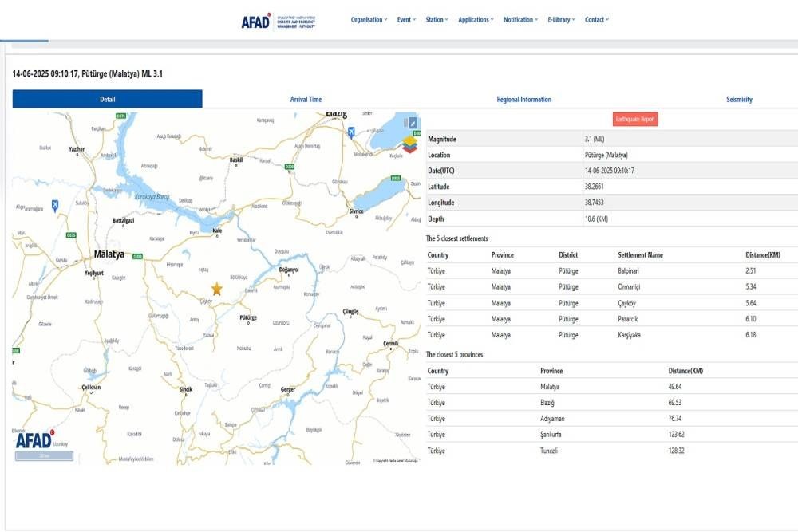Click the small blue edit icon above the map layers
The width and height of the screenshot is (798, 532).
(x=413, y=123)
